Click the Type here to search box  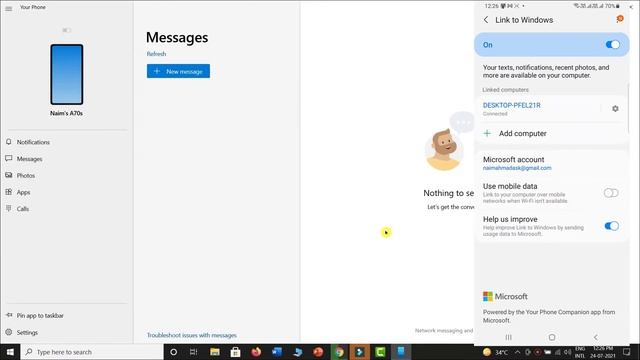92,352
